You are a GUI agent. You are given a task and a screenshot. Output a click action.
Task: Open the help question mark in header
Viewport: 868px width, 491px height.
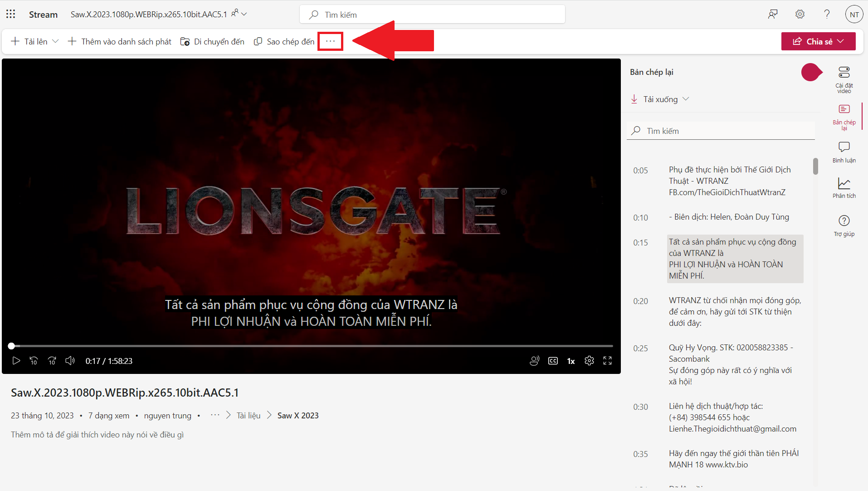click(827, 15)
